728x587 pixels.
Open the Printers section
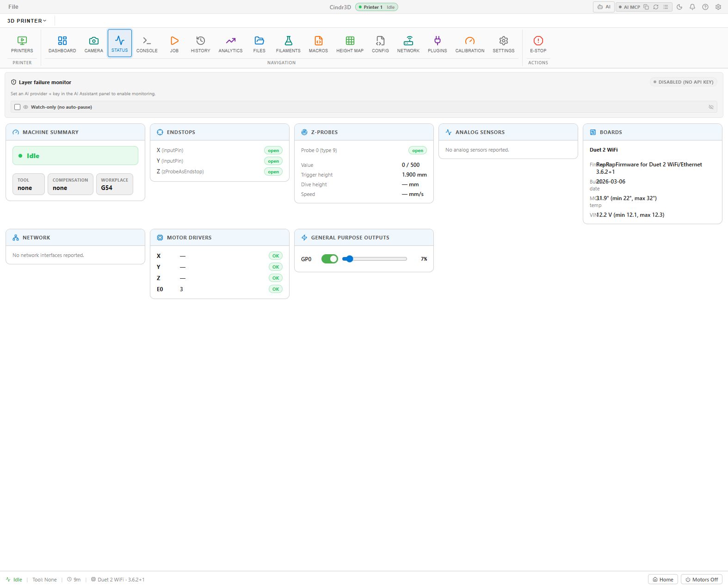pyautogui.click(x=22, y=43)
